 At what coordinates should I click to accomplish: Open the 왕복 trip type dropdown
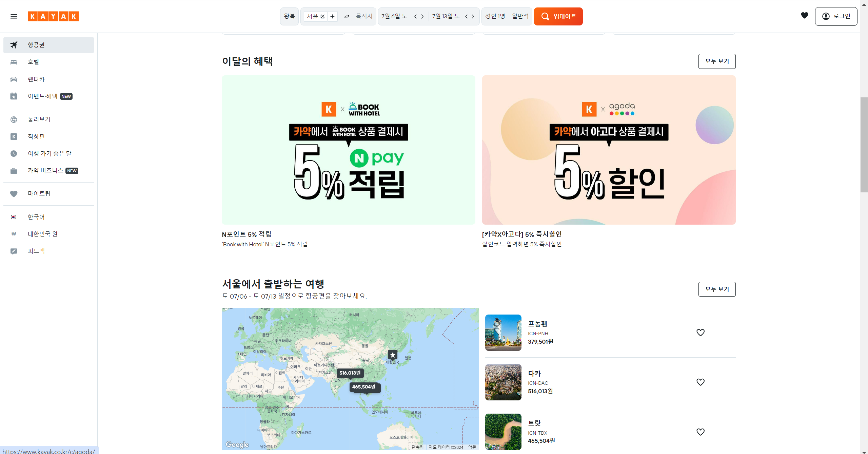point(290,16)
